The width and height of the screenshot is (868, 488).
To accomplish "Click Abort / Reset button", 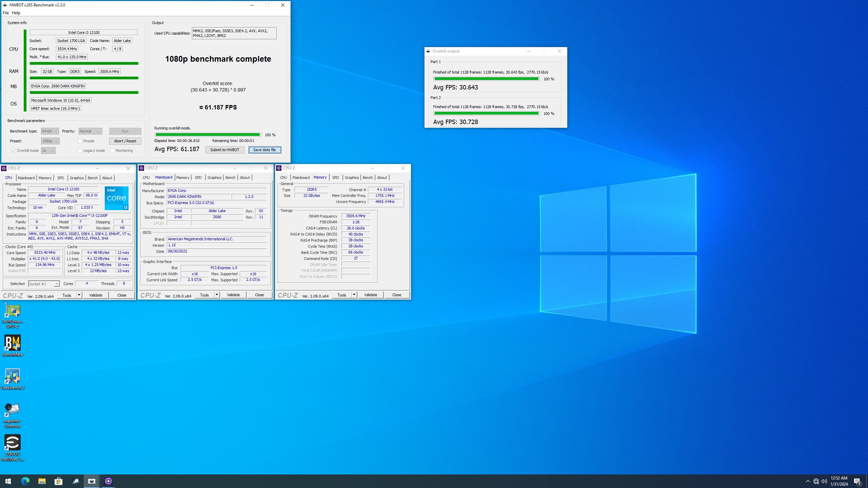I will pos(125,141).
